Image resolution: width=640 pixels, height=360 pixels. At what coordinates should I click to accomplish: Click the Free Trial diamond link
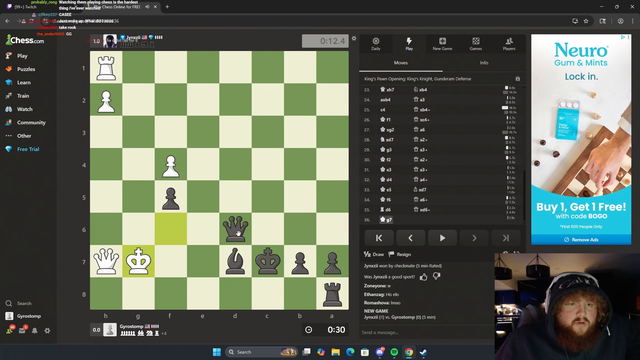tap(22, 149)
